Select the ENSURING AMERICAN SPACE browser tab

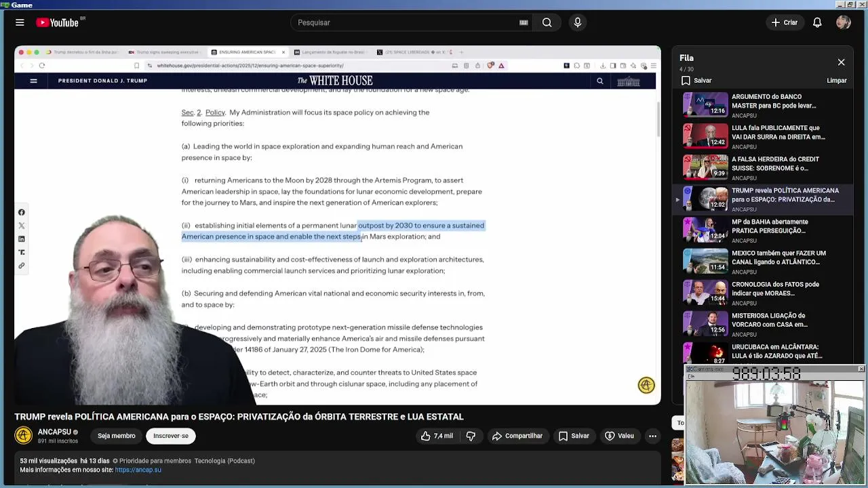click(x=248, y=52)
